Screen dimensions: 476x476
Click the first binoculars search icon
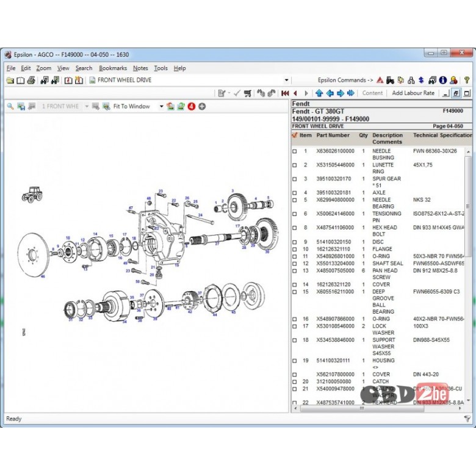coord(45,81)
